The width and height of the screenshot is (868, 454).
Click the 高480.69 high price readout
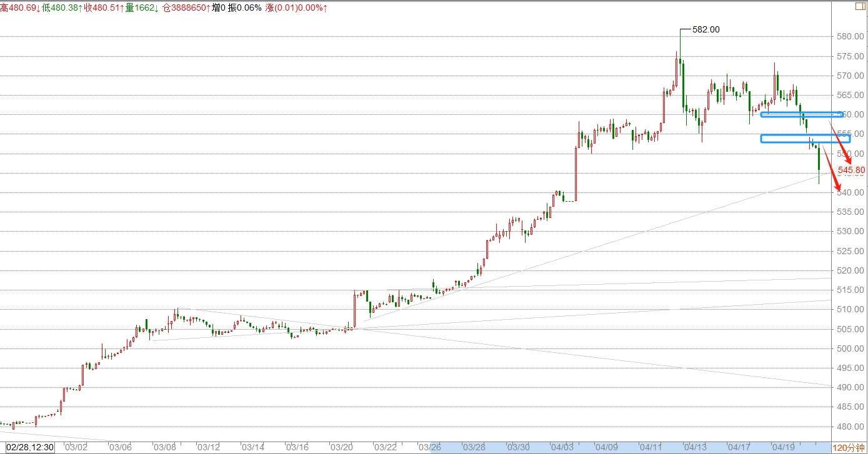(21, 8)
